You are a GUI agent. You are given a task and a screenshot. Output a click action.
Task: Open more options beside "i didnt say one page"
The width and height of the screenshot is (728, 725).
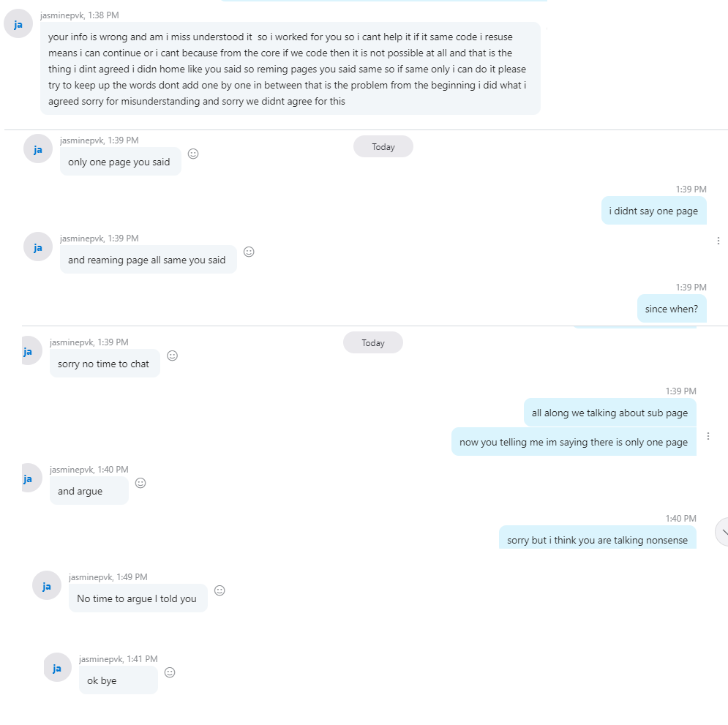[x=718, y=241]
